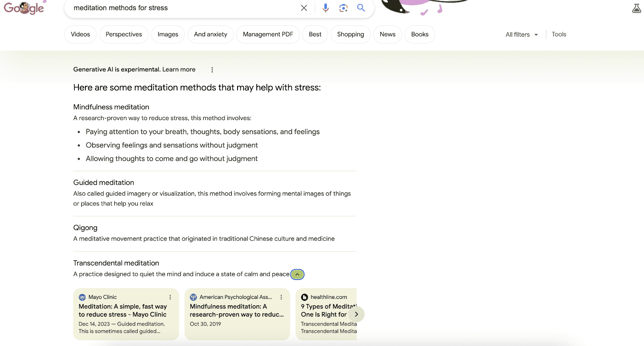Image resolution: width=644 pixels, height=346 pixels.
Task: Apply the And anxiety refinement chip
Action: (x=211, y=34)
